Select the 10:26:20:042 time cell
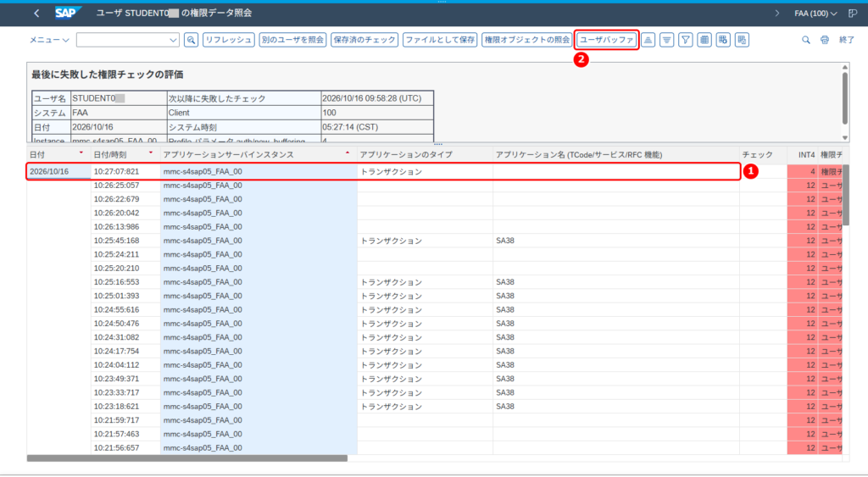868x477 pixels. point(125,213)
